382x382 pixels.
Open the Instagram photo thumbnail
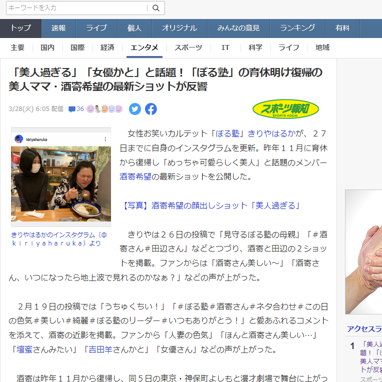[61, 177]
